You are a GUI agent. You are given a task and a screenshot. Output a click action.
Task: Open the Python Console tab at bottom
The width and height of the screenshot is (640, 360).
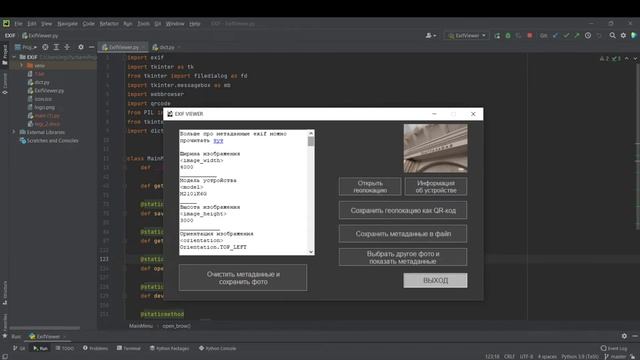(217, 348)
